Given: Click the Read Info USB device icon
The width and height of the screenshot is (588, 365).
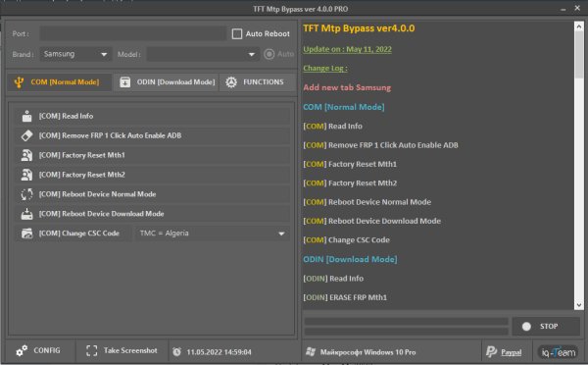Looking at the screenshot, I should (26, 116).
